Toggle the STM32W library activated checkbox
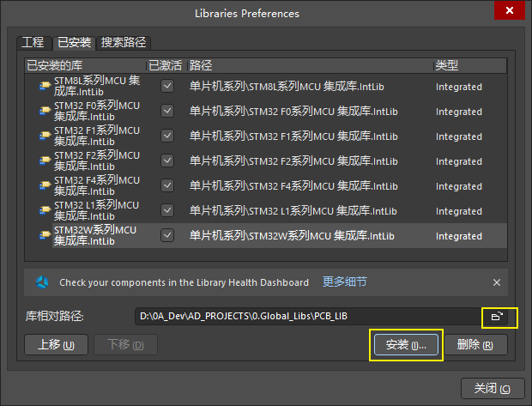Viewport: 532px width, 406px height. (167, 236)
